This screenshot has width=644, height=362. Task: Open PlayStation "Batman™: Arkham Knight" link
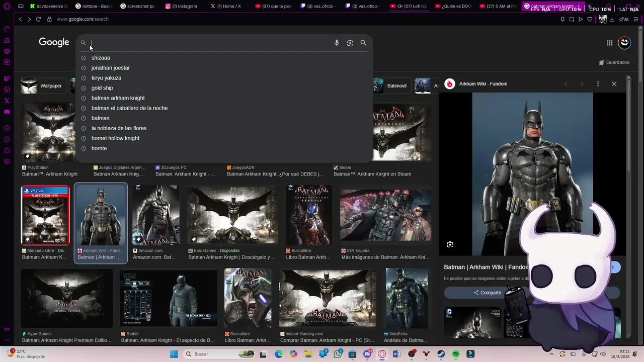click(50, 174)
